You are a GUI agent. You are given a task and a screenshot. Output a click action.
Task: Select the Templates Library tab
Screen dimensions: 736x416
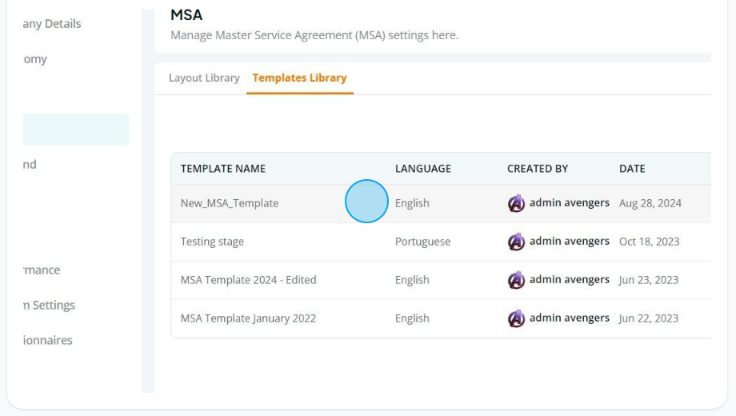[299, 78]
